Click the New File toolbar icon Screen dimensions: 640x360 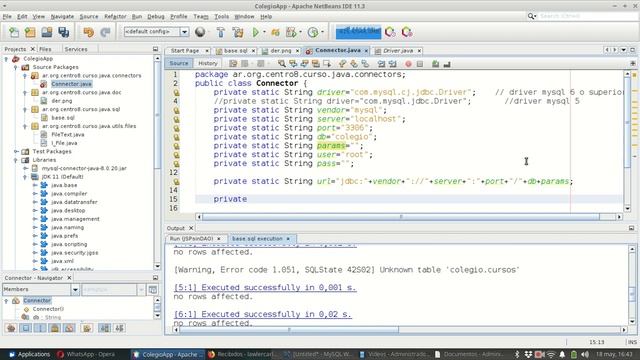point(14,32)
